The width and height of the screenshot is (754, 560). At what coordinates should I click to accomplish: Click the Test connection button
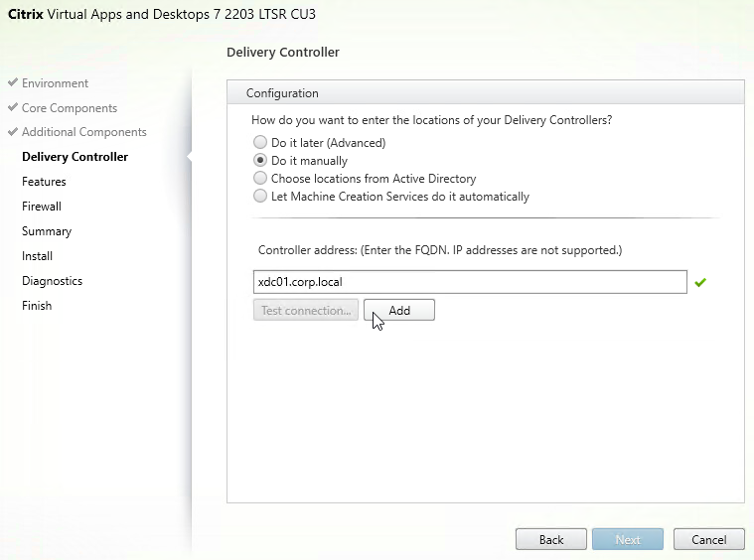tap(306, 310)
